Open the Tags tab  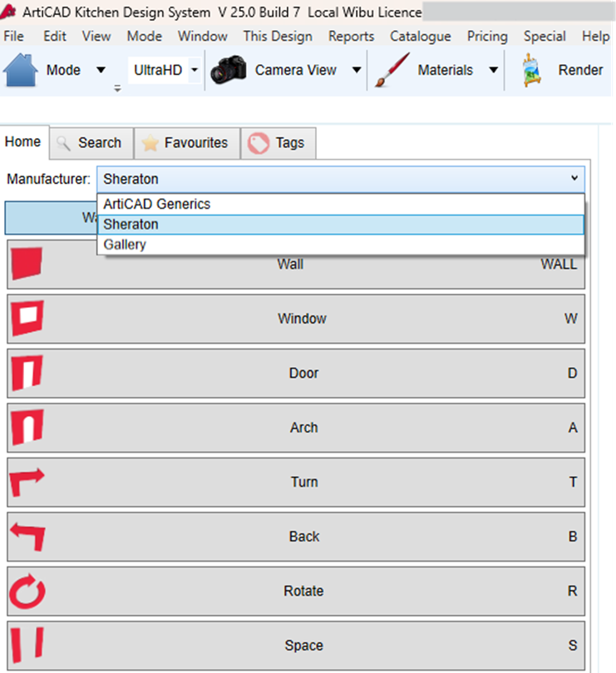[278, 143]
